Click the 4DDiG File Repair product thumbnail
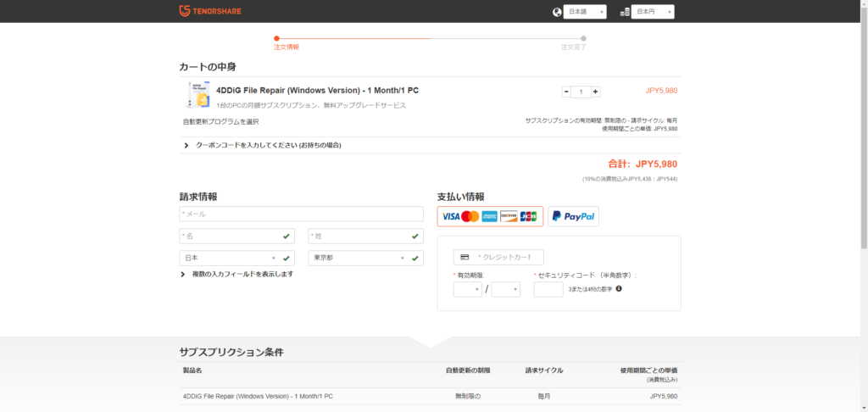 [198, 95]
